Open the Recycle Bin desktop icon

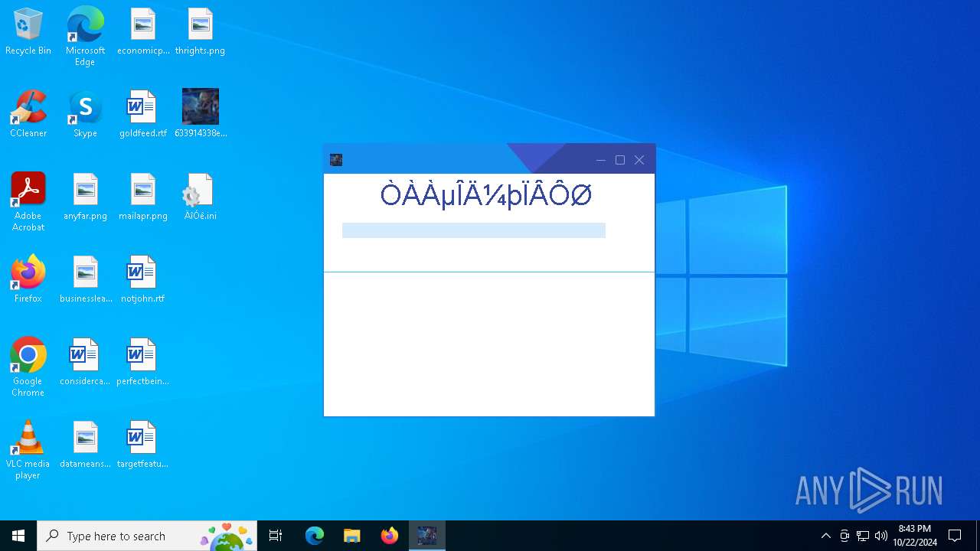(28, 31)
